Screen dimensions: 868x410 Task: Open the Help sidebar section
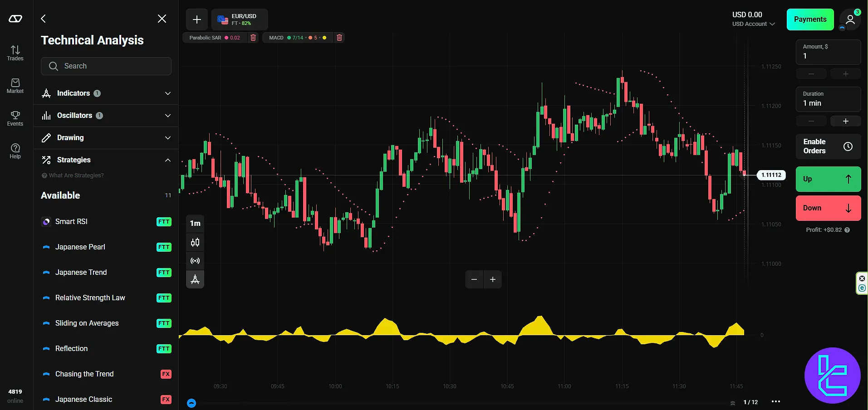(15, 151)
